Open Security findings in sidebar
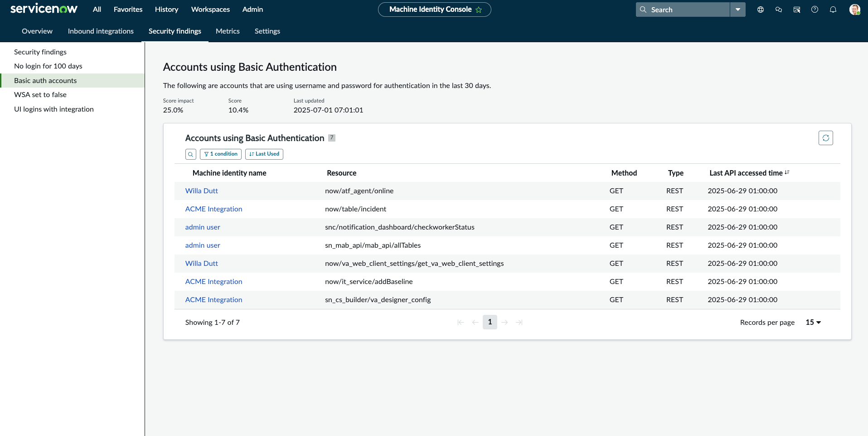Image resolution: width=868 pixels, height=436 pixels. point(73,52)
